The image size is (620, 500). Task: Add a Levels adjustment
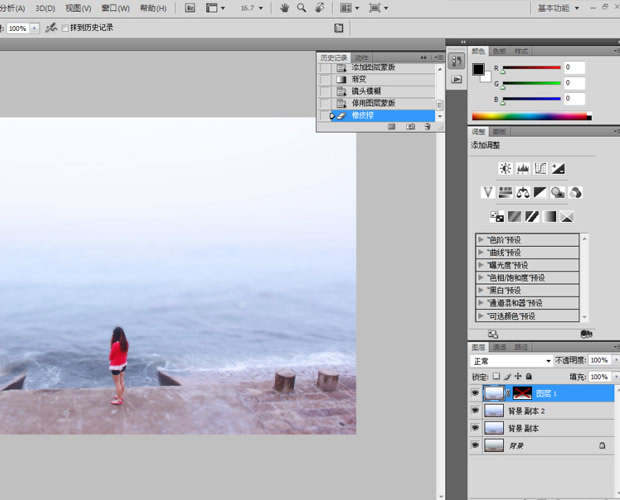tap(523, 168)
